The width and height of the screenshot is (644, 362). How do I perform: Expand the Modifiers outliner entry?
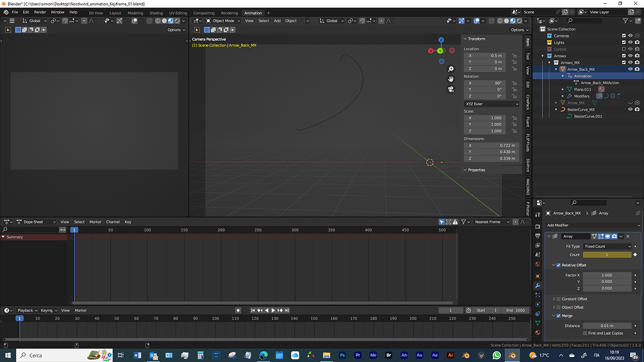pyautogui.click(x=562, y=96)
